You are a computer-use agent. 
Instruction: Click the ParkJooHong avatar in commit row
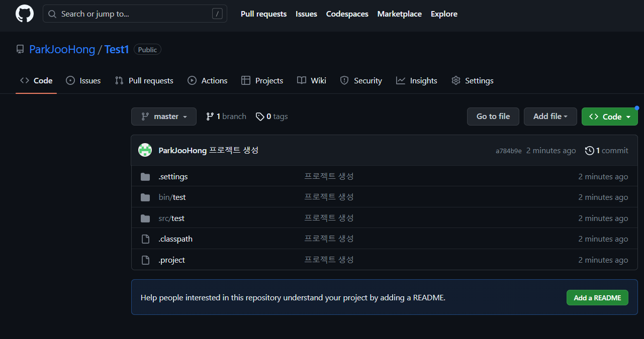tap(145, 150)
